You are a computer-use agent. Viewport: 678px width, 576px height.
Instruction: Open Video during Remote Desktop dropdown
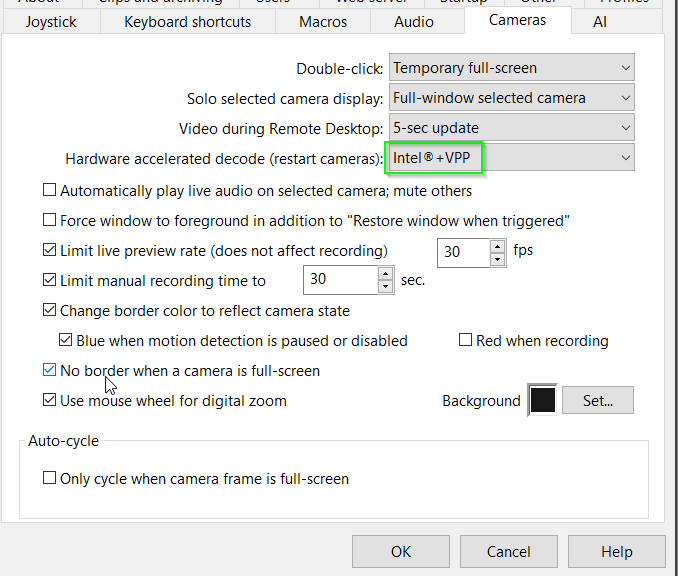pyautogui.click(x=512, y=128)
